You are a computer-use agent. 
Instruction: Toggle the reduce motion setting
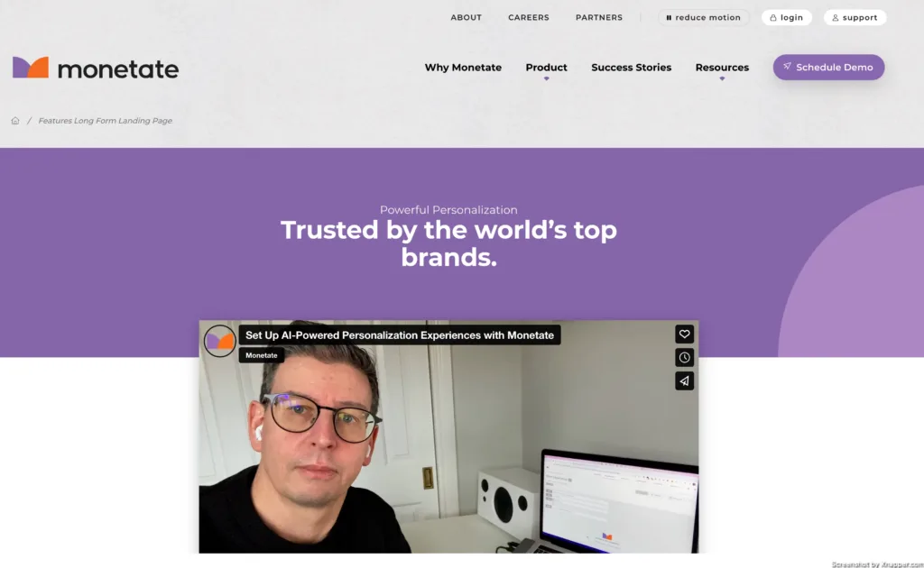[703, 18]
